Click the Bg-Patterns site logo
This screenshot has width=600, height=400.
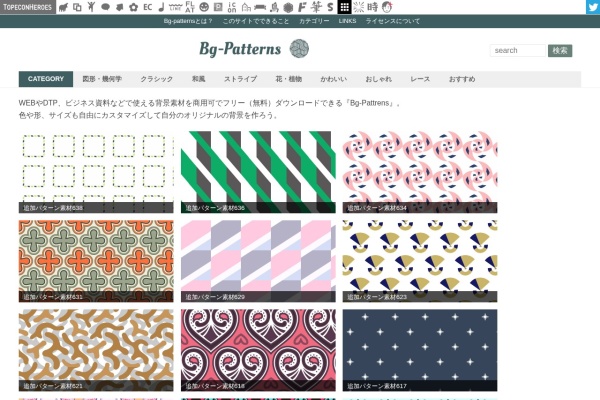(240, 49)
